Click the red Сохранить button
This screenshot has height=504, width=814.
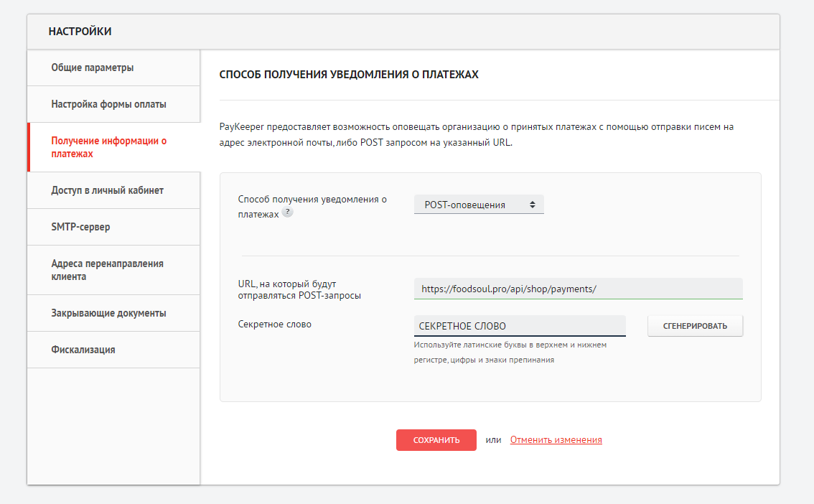tap(436, 440)
